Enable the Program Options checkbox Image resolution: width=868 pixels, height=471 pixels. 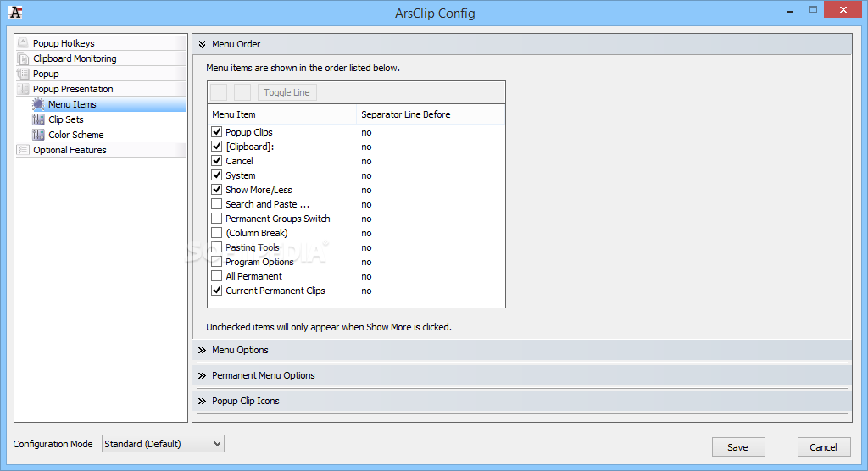point(216,261)
